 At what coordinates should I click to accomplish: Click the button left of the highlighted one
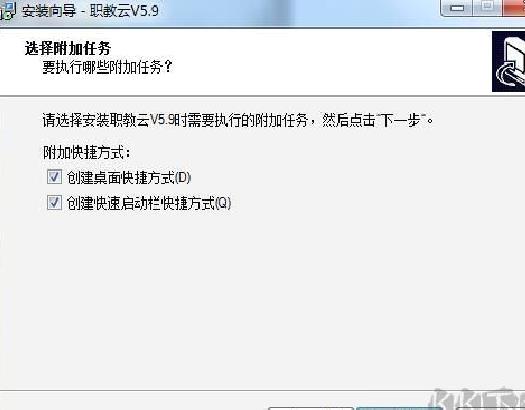[311, 408]
